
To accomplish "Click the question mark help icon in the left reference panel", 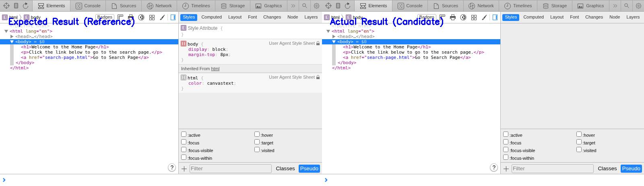I will [172, 167].
